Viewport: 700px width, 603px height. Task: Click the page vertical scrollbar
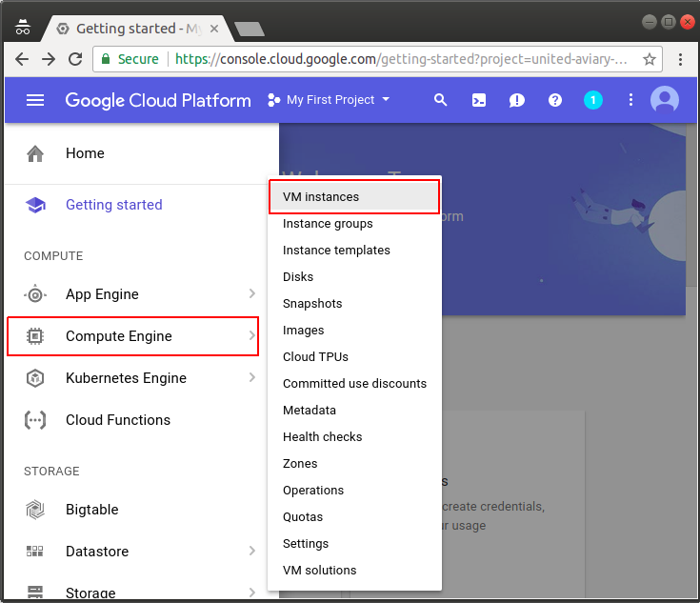point(691,206)
